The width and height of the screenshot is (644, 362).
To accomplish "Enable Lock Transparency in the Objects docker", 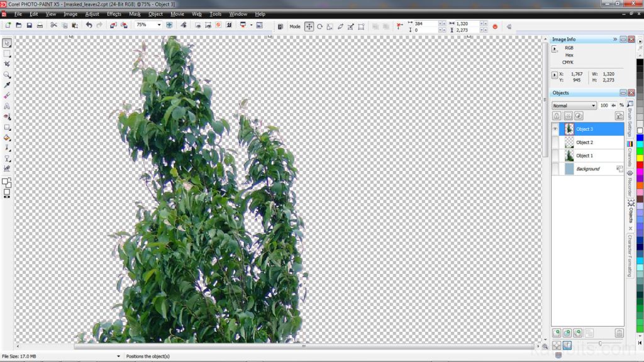I will [557, 115].
